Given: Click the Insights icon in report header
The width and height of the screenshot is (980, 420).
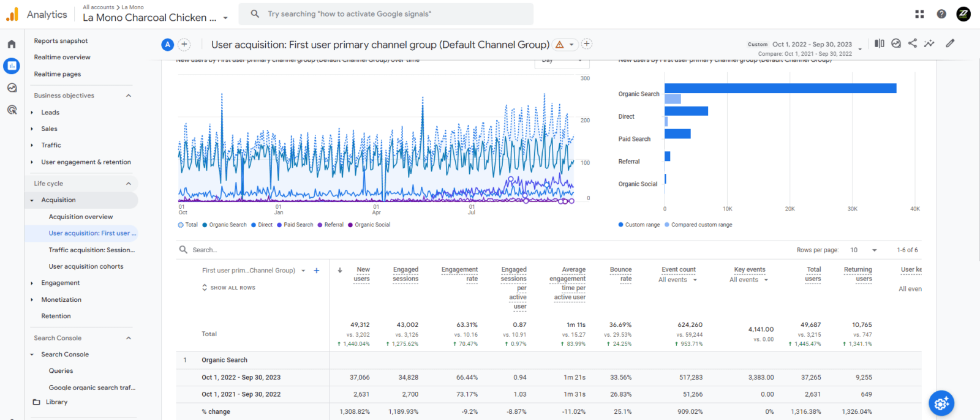Looking at the screenshot, I should pos(896,43).
